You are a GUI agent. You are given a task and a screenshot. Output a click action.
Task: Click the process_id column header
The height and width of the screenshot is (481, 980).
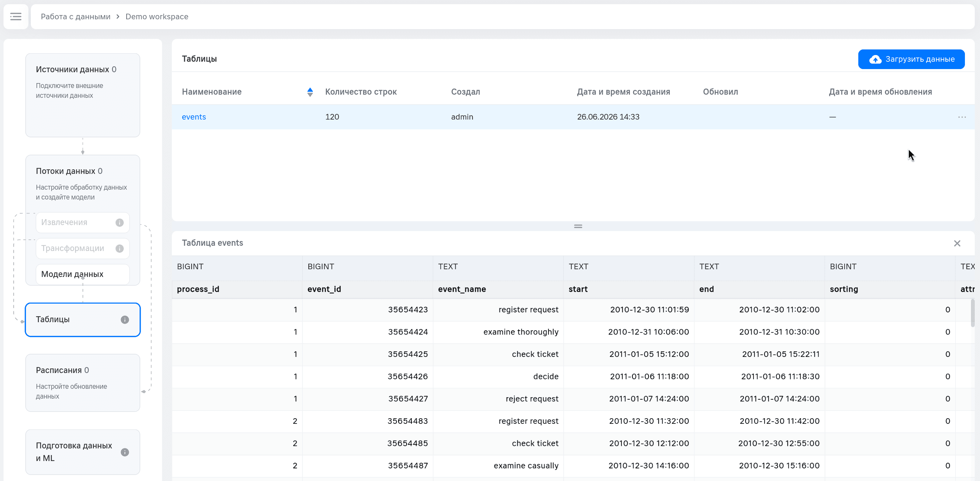[x=237, y=289]
